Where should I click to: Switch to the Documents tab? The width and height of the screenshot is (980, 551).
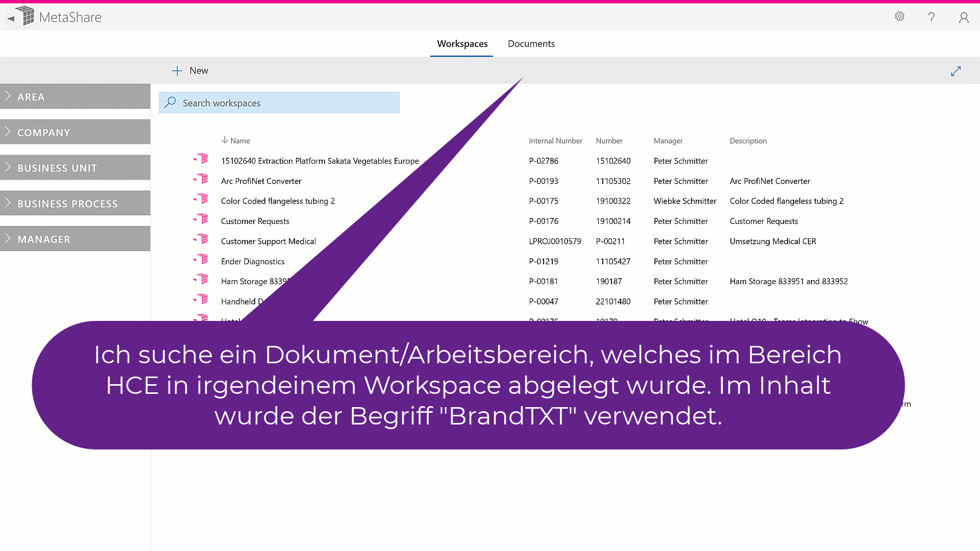531,44
